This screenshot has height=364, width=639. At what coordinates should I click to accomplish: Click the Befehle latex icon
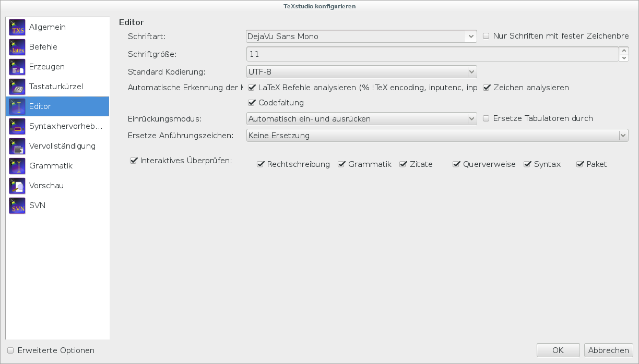click(17, 47)
